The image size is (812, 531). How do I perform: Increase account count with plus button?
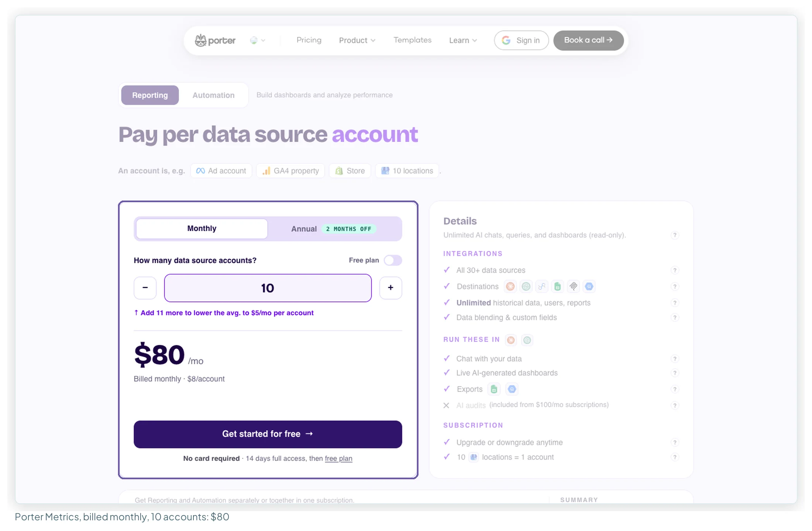(x=390, y=288)
